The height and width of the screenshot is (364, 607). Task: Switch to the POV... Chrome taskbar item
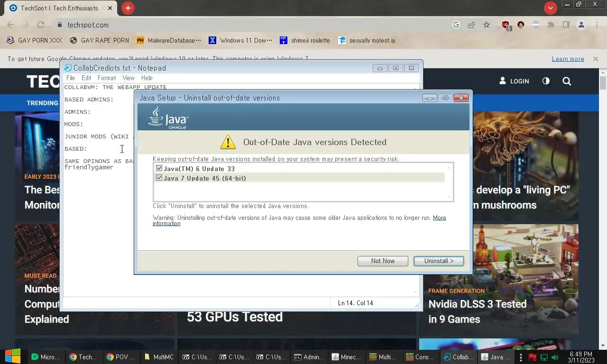click(121, 357)
